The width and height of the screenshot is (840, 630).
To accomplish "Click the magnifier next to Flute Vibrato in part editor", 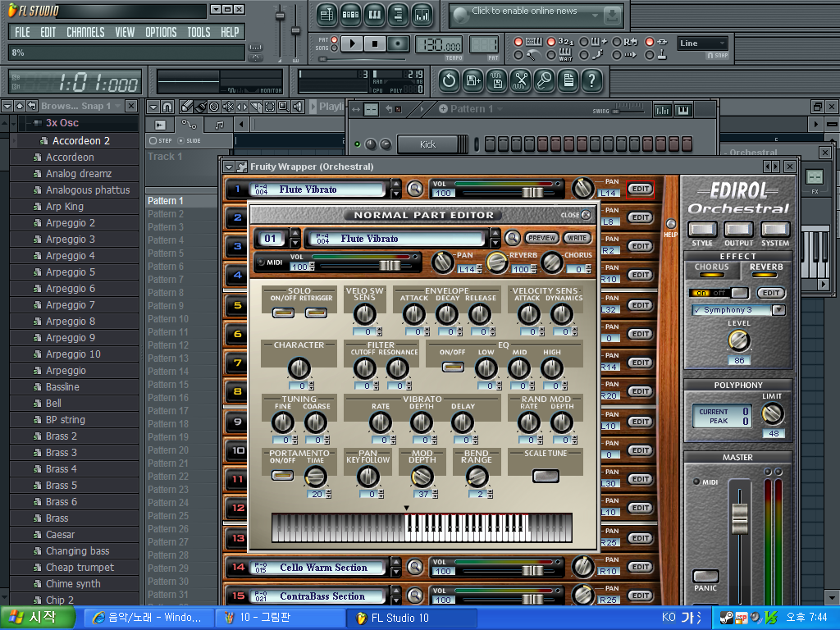I will pos(512,238).
